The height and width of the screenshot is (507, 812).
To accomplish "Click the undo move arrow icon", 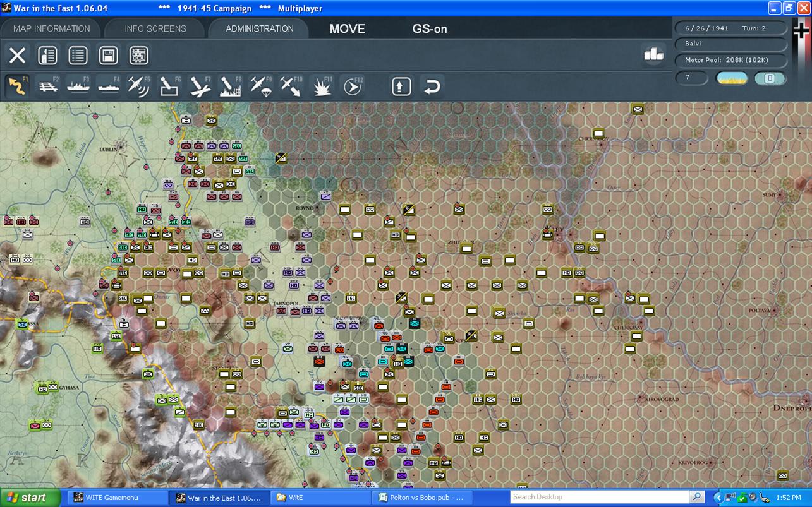I will [432, 86].
